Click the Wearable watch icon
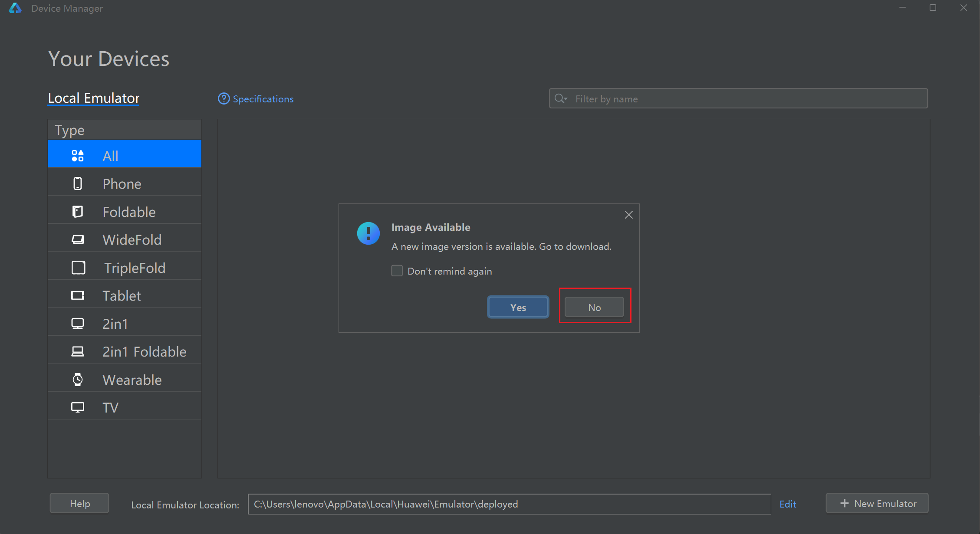Image resolution: width=980 pixels, height=534 pixels. click(78, 380)
